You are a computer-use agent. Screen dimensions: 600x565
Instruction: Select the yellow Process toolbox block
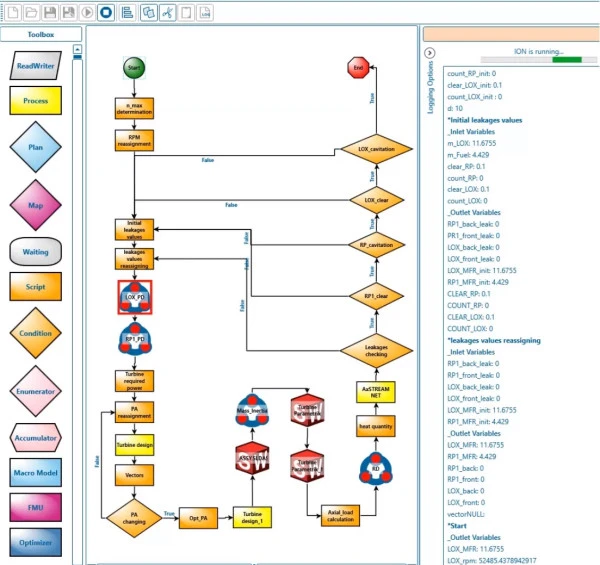coord(36,101)
